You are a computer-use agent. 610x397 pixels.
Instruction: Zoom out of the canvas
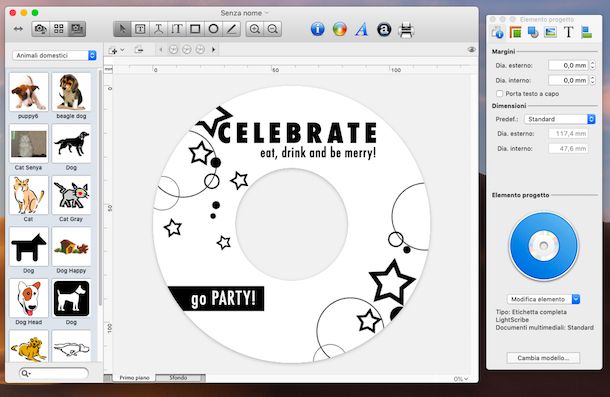tap(273, 29)
